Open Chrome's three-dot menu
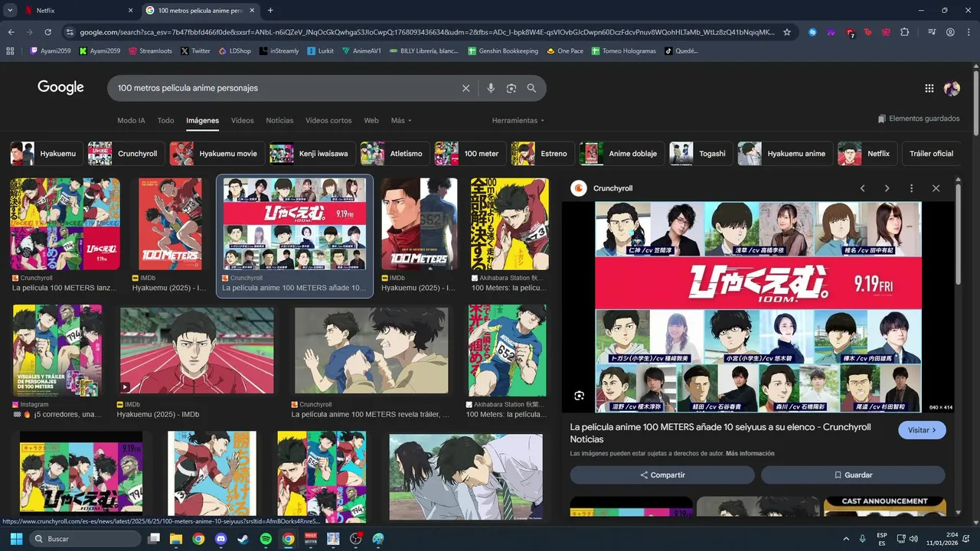This screenshot has width=980, height=551. click(968, 32)
